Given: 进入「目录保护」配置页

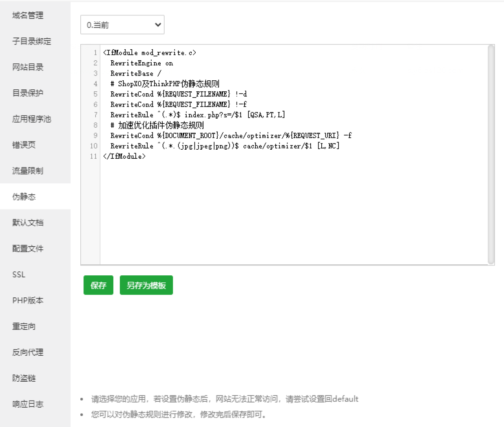Looking at the screenshot, I should (28, 93).
